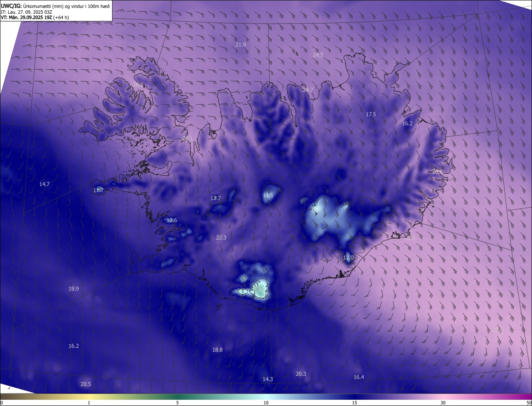Click the legend tick labeled 10
This screenshot has width=532, height=406.
[x=266, y=403]
